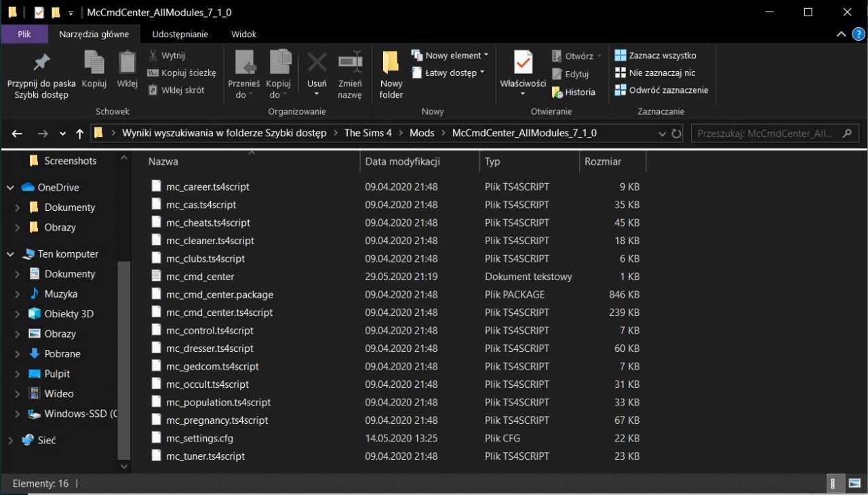Screen dimensions: 868x495
Task: Open Przenieś do move dropdown
Action: pos(244,75)
